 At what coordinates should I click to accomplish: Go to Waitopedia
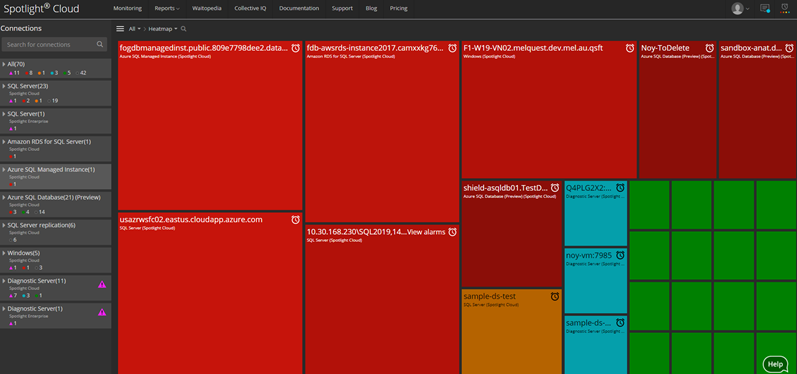click(206, 9)
